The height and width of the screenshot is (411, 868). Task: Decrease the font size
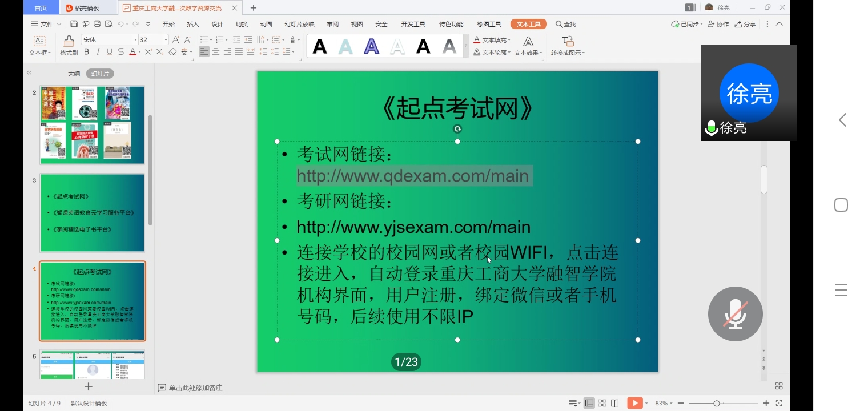188,39
